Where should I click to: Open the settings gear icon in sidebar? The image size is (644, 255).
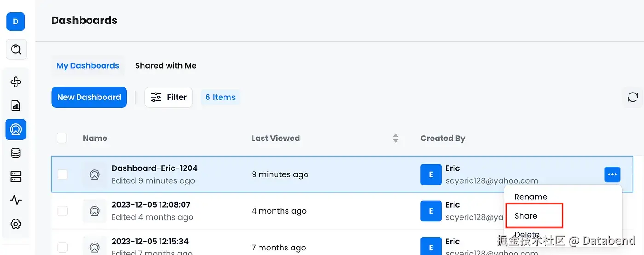16,224
